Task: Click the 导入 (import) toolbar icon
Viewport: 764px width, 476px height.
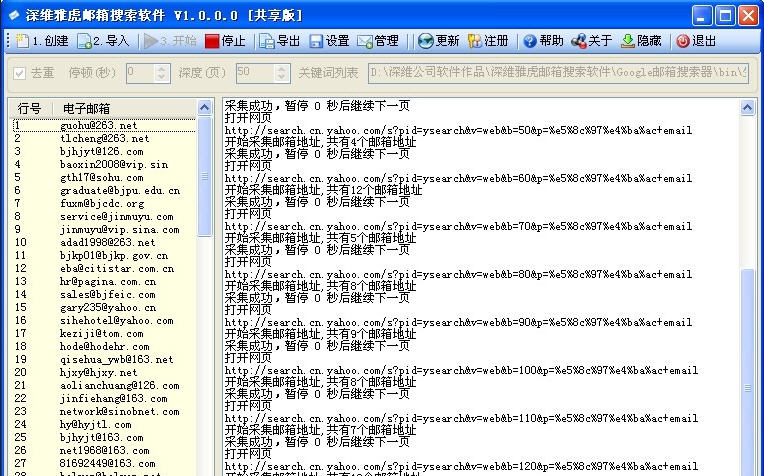Action: click(84, 41)
